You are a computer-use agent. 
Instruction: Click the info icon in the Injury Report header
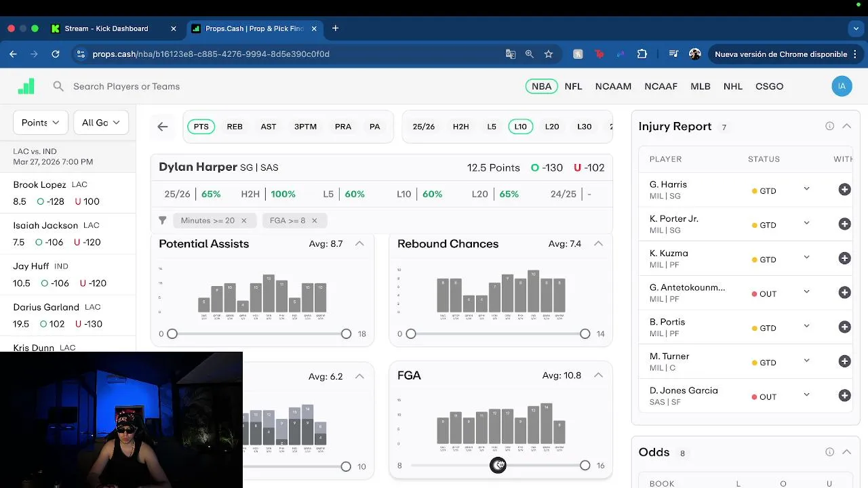click(x=829, y=126)
